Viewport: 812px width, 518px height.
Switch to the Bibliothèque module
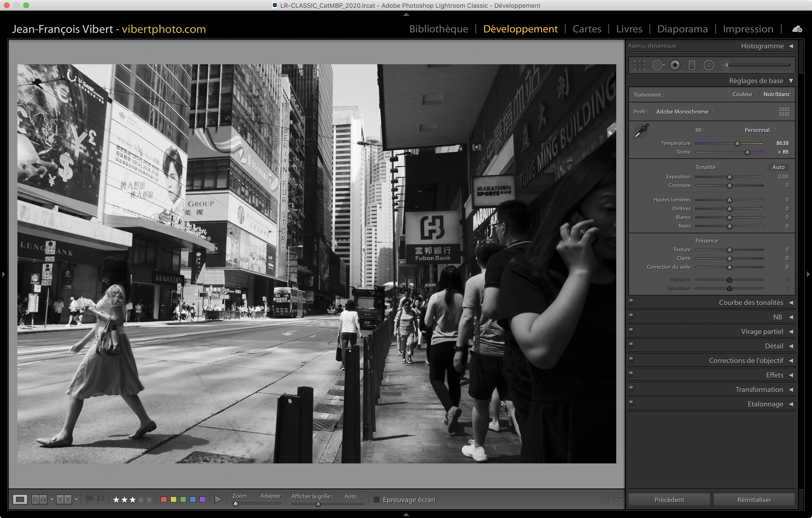coord(438,29)
